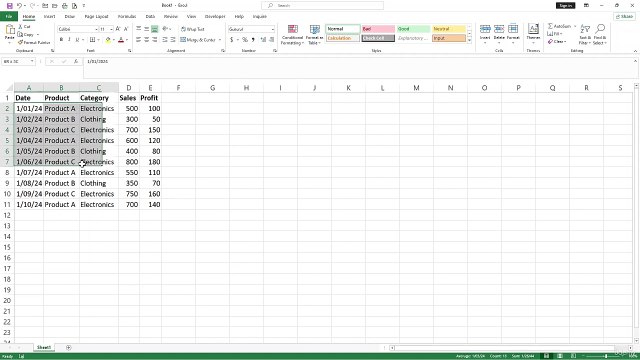Open Conditional Formatting
Viewport: 640px width, 360px height.
292,34
